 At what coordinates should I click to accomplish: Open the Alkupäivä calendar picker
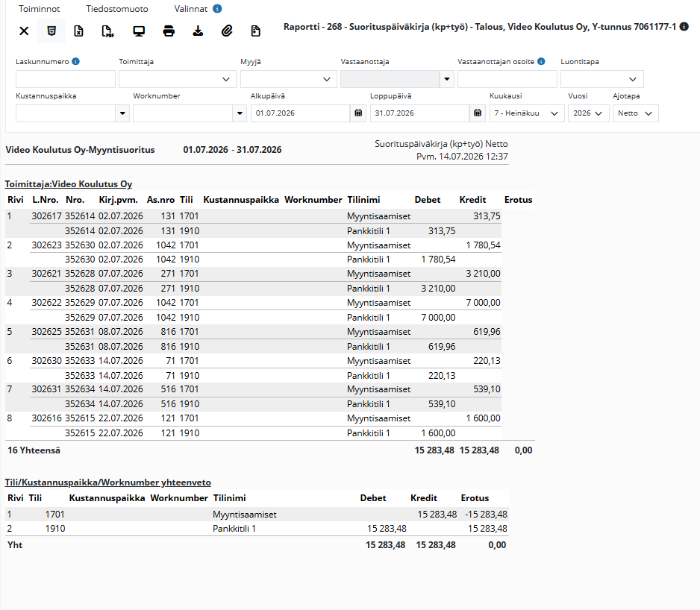[x=358, y=113]
